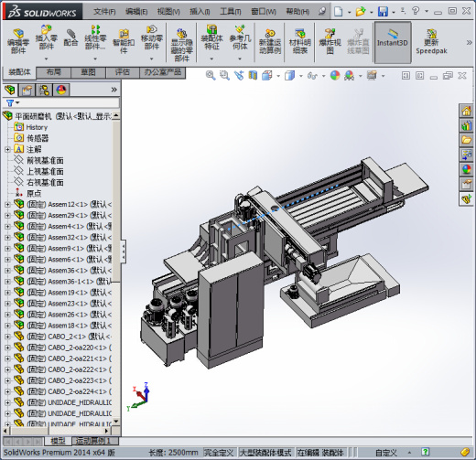The image size is (476, 460).
Task: Click the edit appearance color ball icon
Action: pos(335,75)
